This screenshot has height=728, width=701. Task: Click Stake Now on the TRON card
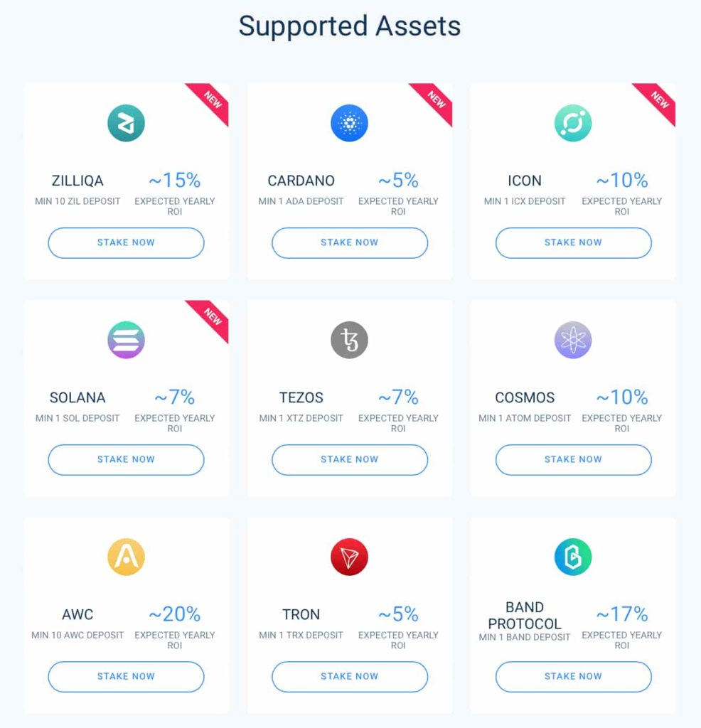(x=349, y=676)
